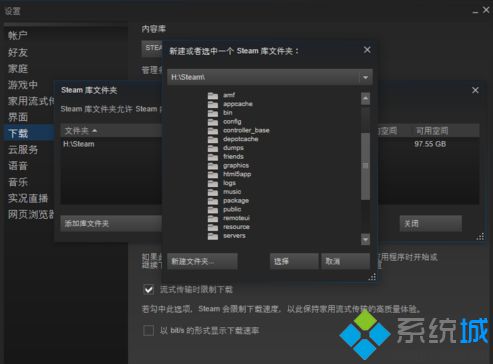Select the appcache folder icon

click(213, 104)
